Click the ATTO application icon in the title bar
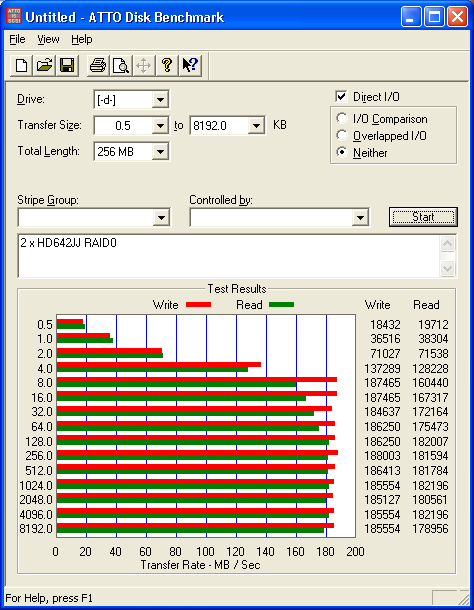The height and width of the screenshot is (610, 474). click(x=14, y=16)
